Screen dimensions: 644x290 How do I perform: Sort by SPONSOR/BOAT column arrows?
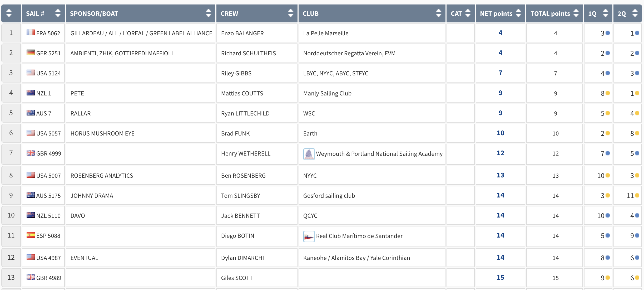coord(209,13)
